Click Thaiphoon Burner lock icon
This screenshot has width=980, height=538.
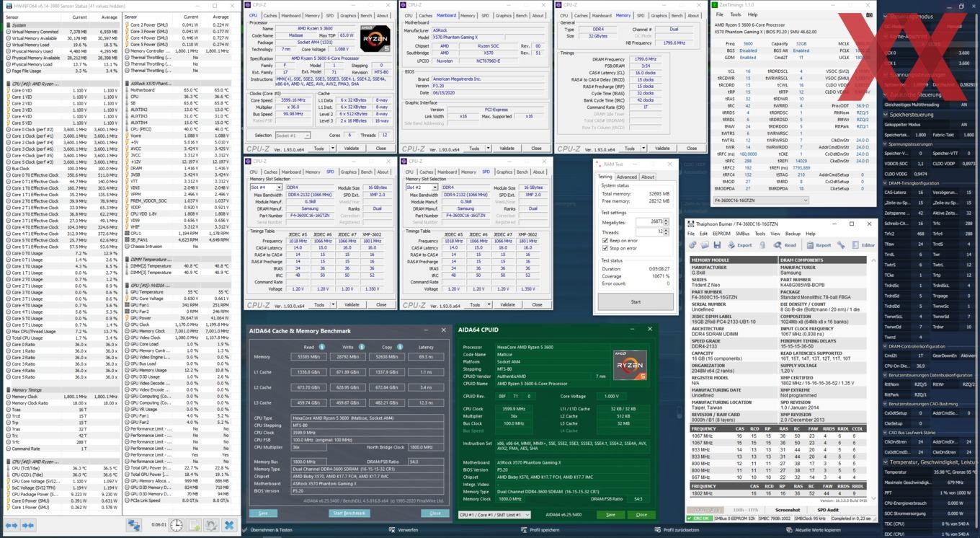tap(762, 245)
